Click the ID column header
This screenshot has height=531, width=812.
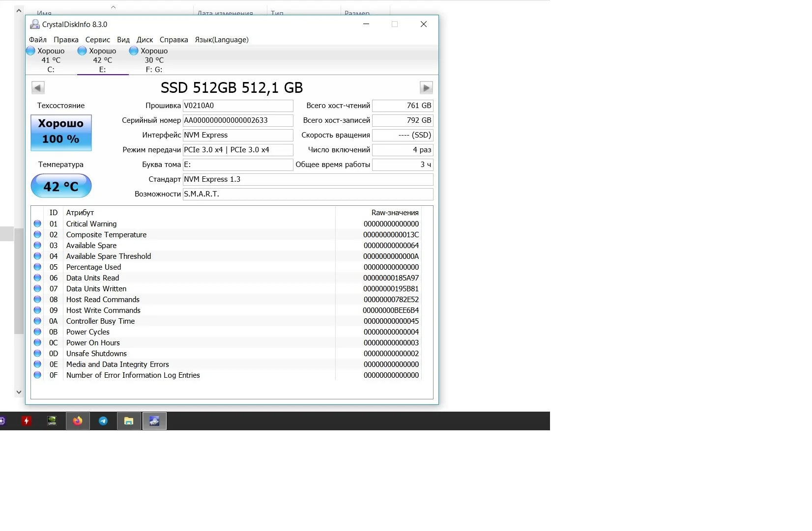point(54,213)
